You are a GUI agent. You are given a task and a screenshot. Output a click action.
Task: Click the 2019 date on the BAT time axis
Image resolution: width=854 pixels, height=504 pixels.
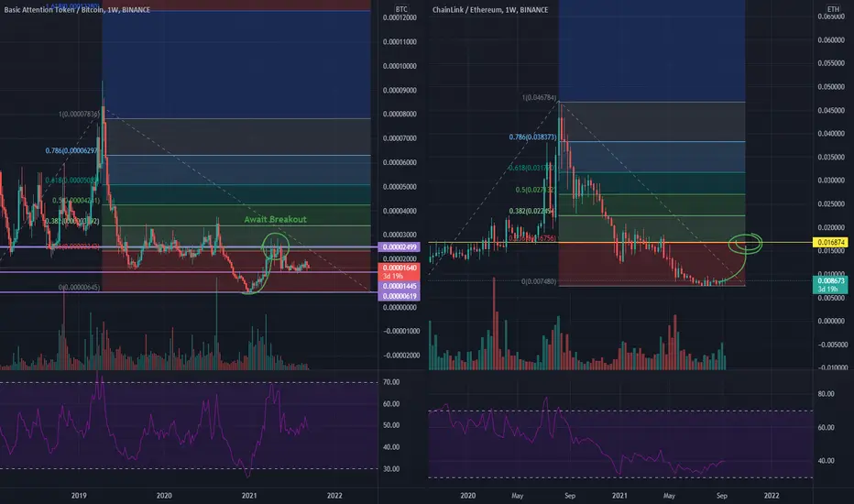[79, 495]
